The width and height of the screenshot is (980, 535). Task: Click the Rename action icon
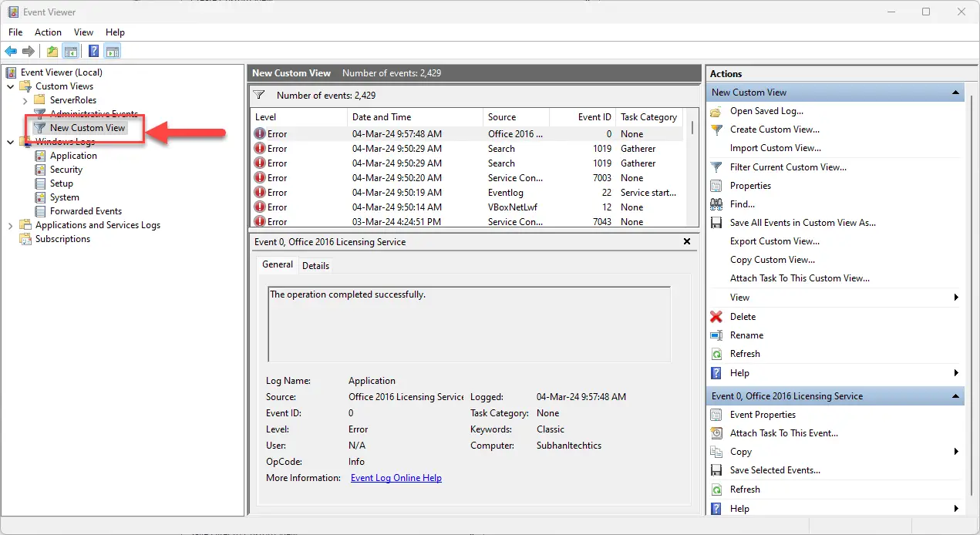pyautogui.click(x=716, y=335)
